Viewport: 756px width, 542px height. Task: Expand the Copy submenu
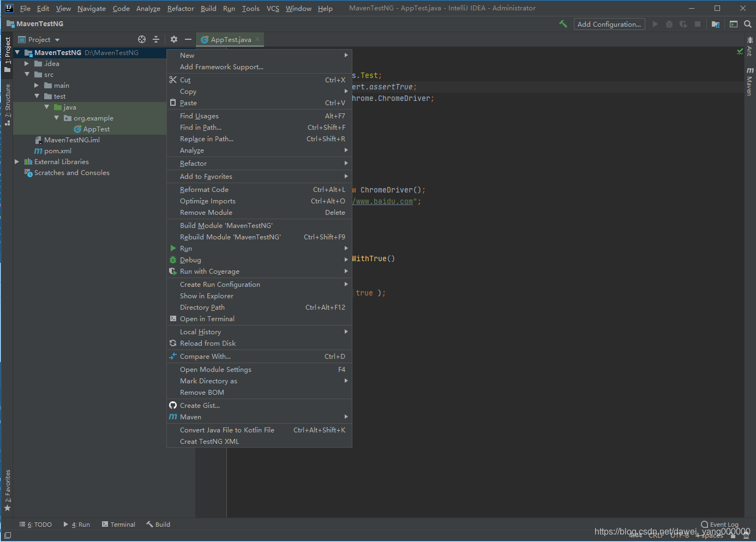click(259, 91)
